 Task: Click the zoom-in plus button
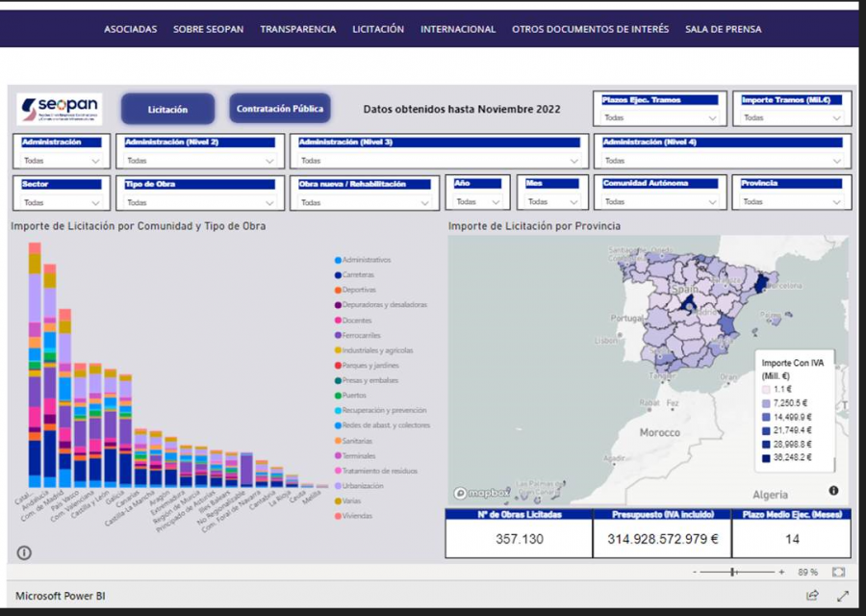click(x=781, y=573)
